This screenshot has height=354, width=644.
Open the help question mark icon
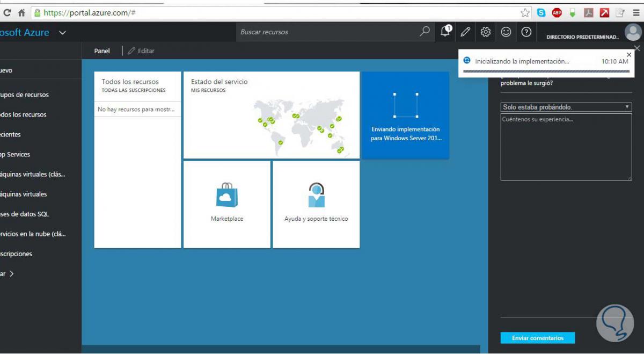pos(526,32)
